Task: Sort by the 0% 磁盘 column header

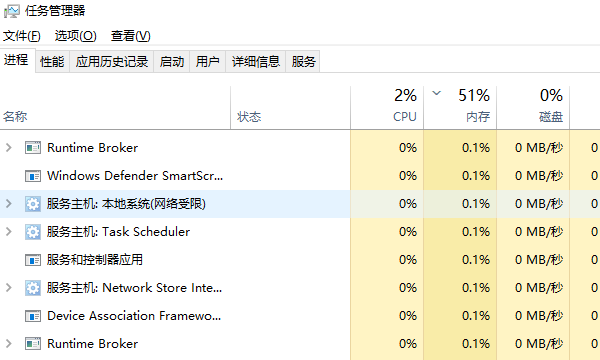Action: pyautogui.click(x=533, y=108)
